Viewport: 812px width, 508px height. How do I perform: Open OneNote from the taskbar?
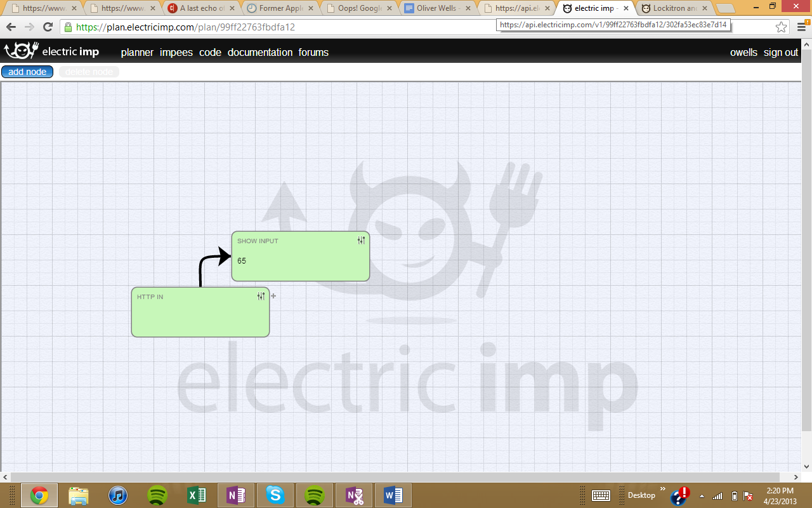[x=236, y=495]
